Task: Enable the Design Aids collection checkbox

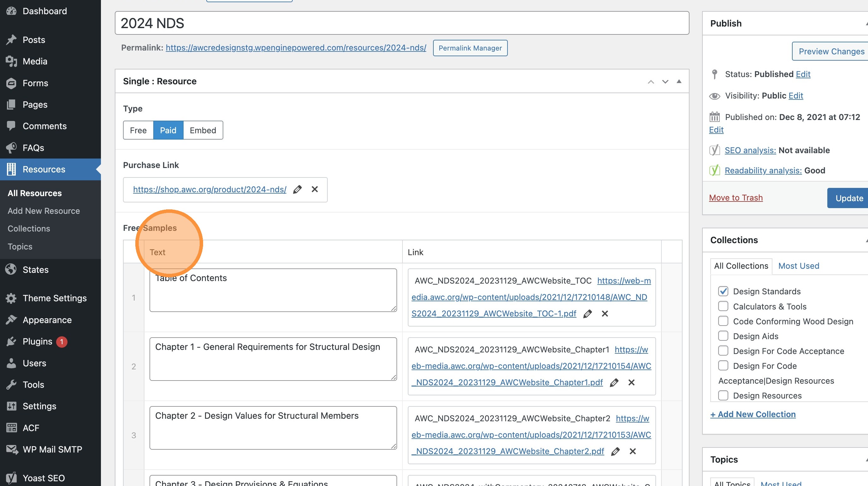Action: (x=723, y=336)
